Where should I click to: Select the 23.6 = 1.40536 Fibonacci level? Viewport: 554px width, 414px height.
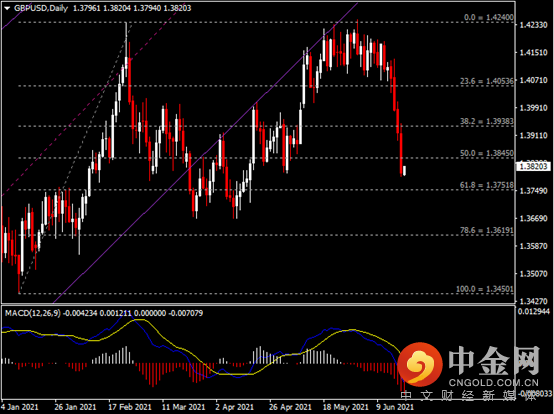click(487, 81)
